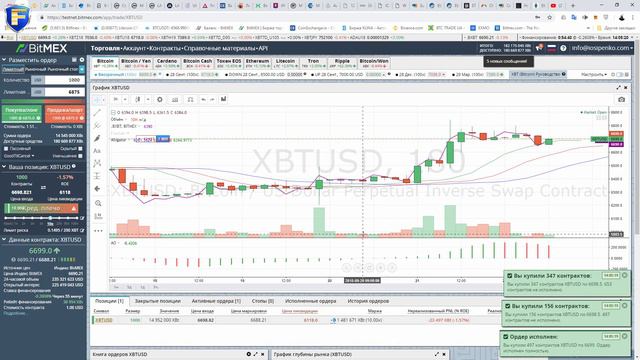
Task: Select the prediction and measurement tool
Action: [x=97, y=176]
